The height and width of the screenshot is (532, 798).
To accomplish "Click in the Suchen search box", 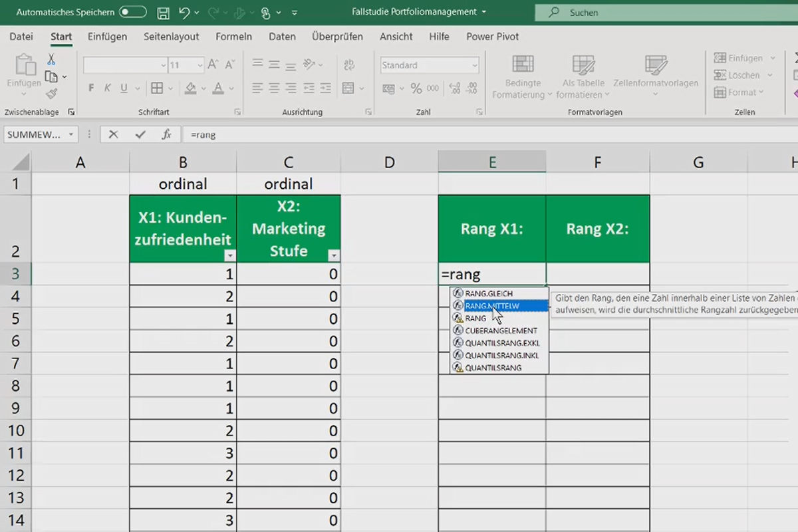I will tap(665, 12).
